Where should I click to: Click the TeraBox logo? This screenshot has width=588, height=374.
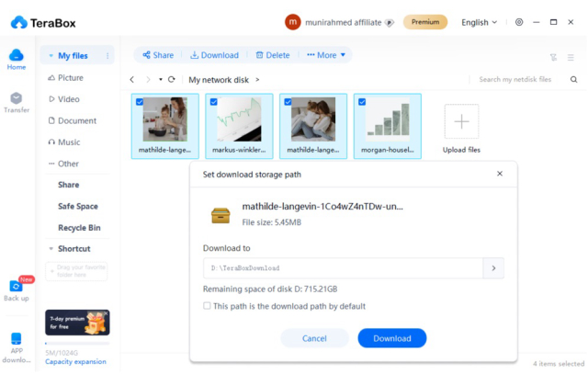[x=43, y=23]
